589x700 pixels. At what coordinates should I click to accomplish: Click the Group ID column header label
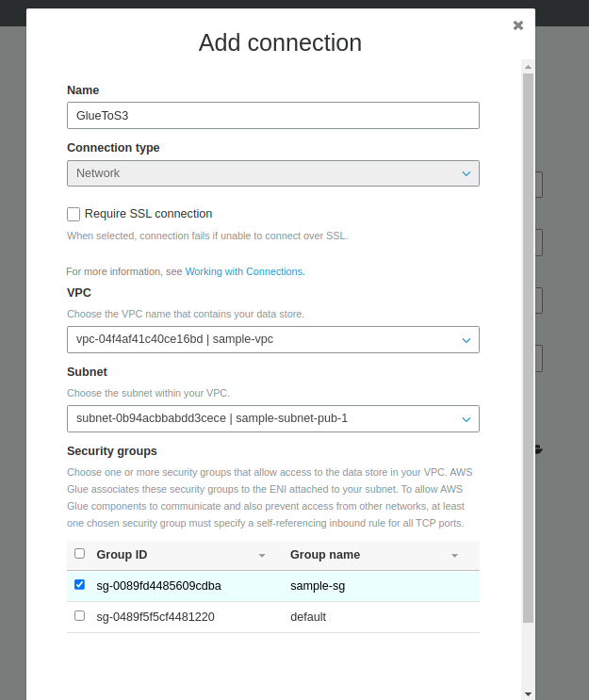pyautogui.click(x=122, y=555)
